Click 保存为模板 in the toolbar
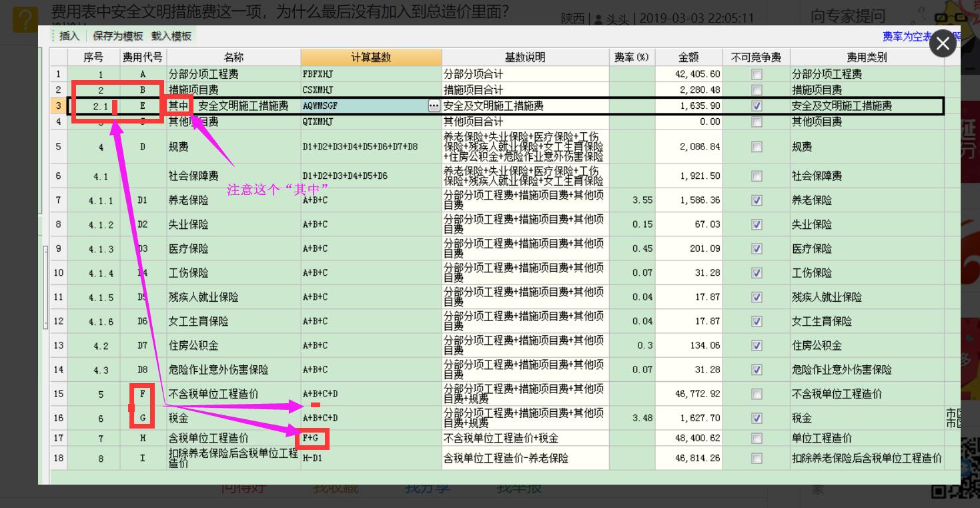The image size is (980, 508). click(118, 36)
